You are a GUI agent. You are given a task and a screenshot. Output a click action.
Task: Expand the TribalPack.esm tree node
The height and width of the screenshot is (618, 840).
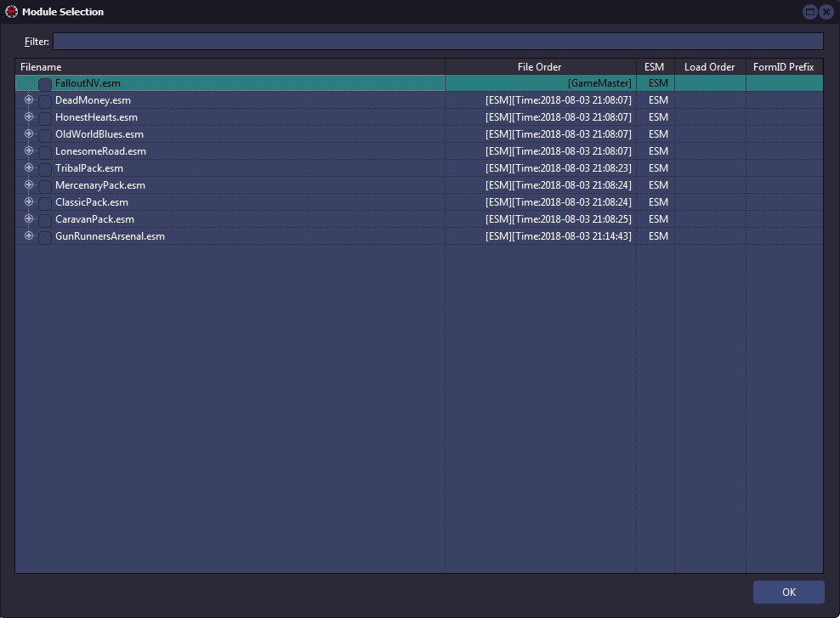click(29, 167)
